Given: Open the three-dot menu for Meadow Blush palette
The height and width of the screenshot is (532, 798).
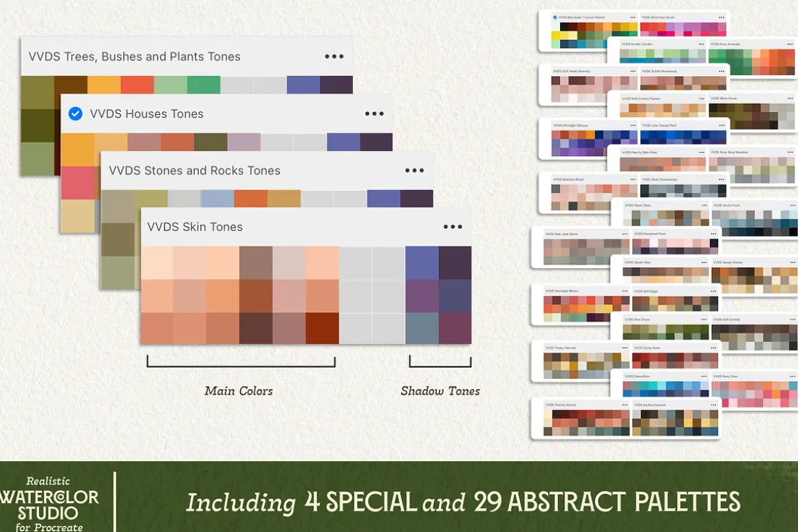Looking at the screenshot, I should click(633, 179).
